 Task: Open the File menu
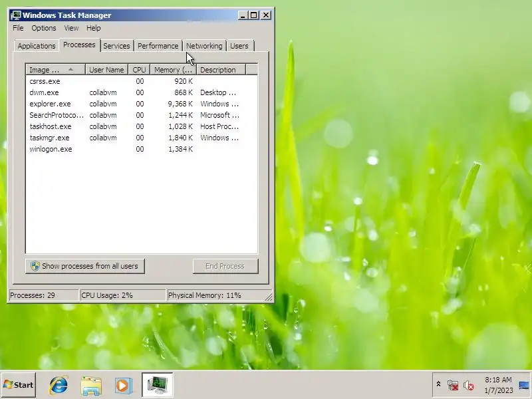(x=18, y=28)
